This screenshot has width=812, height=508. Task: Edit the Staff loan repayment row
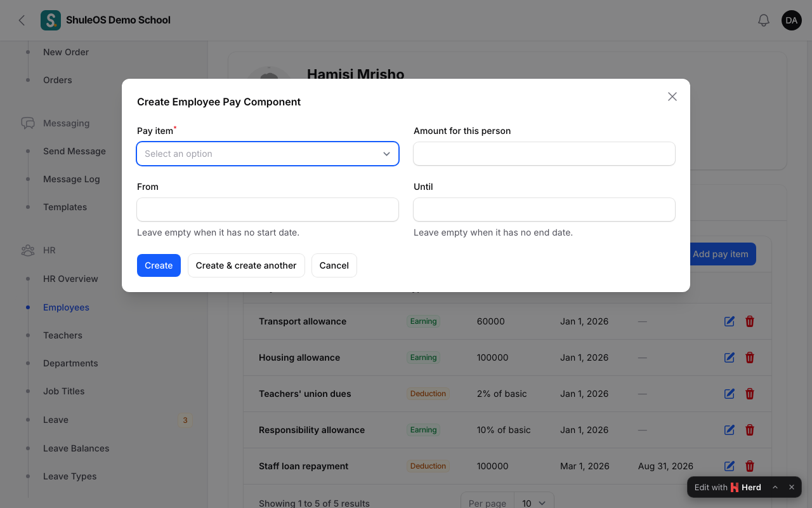click(x=730, y=466)
